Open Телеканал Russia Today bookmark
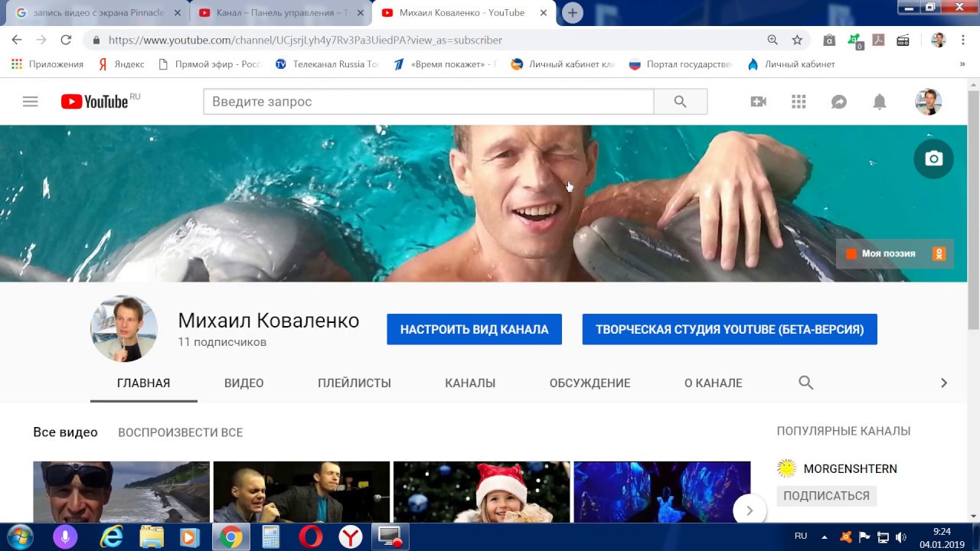The height and width of the screenshot is (551, 980). coord(327,64)
